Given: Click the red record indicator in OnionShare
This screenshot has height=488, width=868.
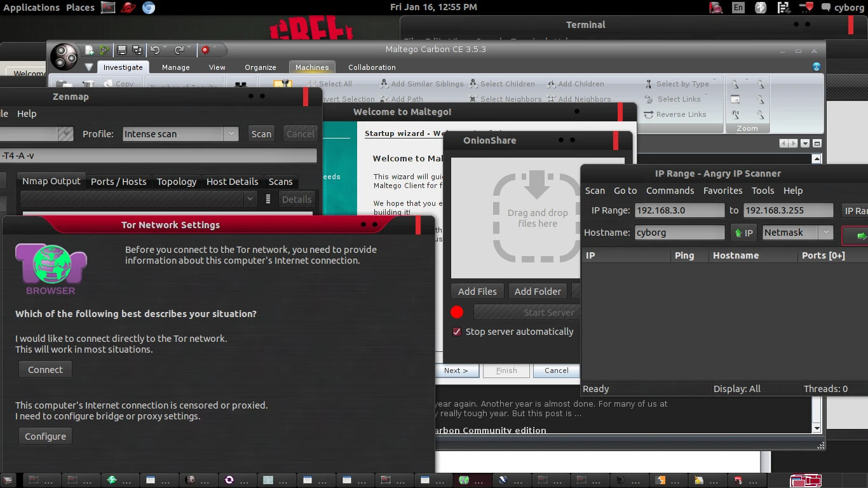Looking at the screenshot, I should point(457,312).
